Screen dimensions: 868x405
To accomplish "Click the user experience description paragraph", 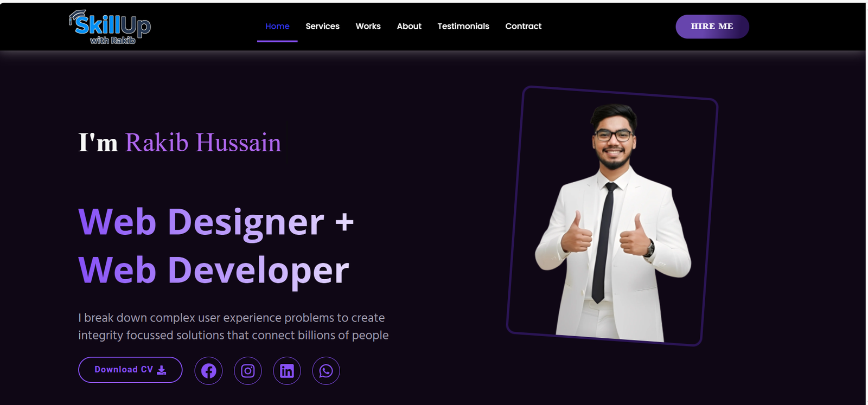I will coord(233,326).
